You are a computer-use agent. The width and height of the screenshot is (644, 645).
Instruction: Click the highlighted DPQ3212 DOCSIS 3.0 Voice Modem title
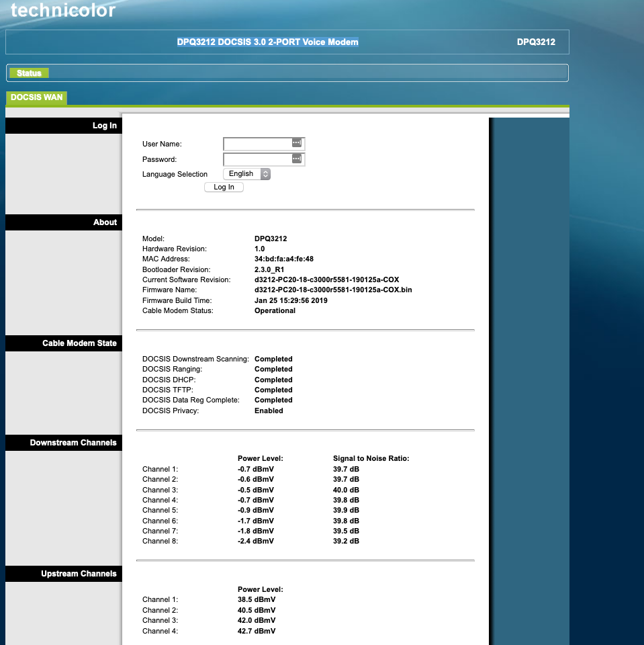(x=268, y=42)
